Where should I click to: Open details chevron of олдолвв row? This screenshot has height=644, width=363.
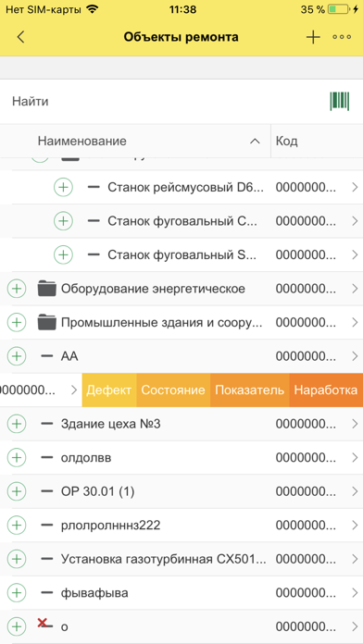(356, 457)
